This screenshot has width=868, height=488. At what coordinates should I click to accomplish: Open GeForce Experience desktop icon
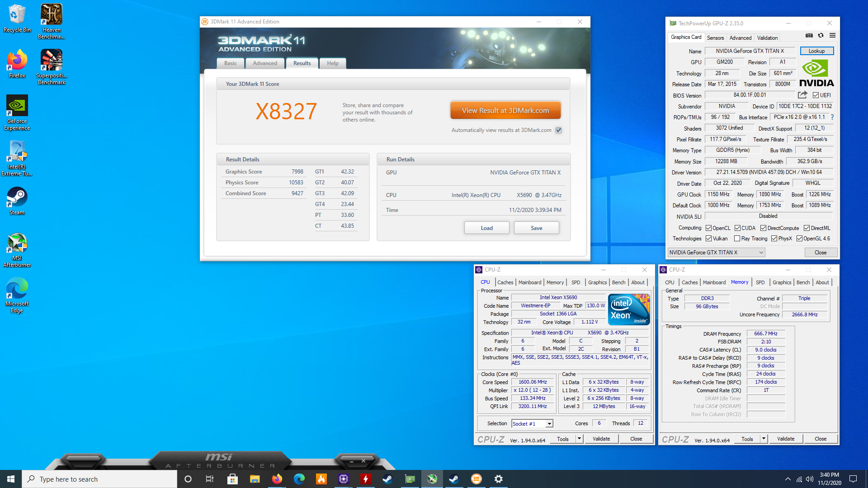(x=17, y=113)
